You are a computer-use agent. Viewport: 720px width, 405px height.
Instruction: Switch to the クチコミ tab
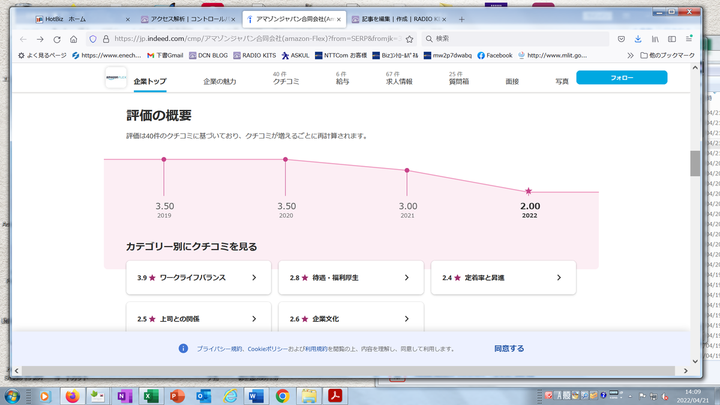click(x=288, y=81)
